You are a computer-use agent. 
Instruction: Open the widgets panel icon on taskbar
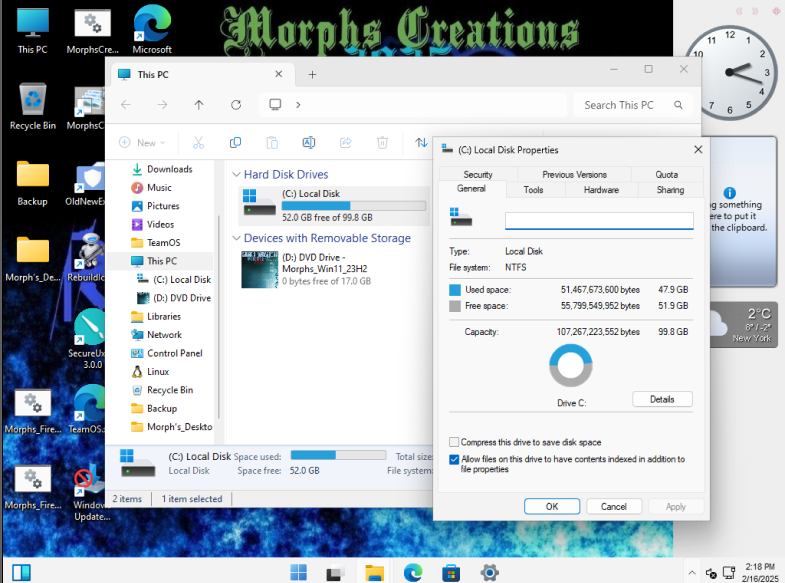22,572
